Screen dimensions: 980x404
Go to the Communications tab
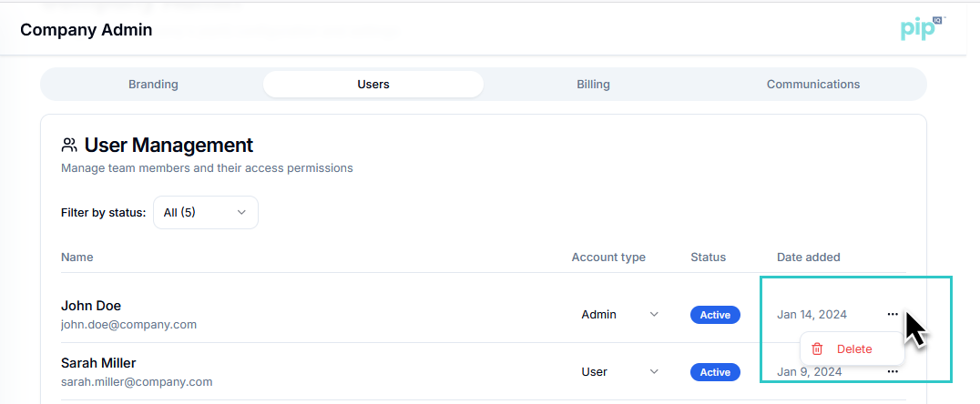(x=813, y=85)
